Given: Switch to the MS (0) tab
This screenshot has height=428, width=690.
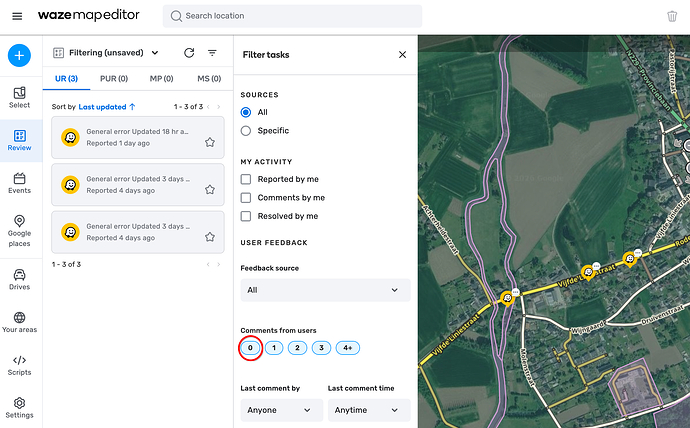Looking at the screenshot, I should click(209, 79).
